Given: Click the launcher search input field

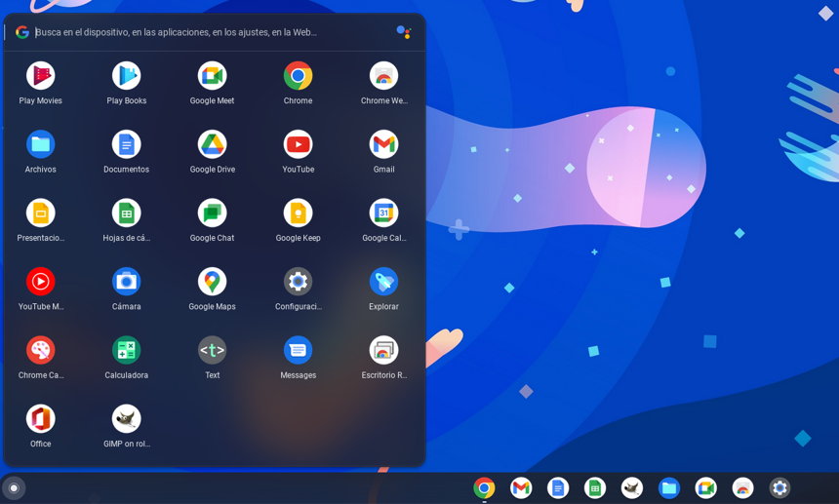Looking at the screenshot, I should [195, 32].
